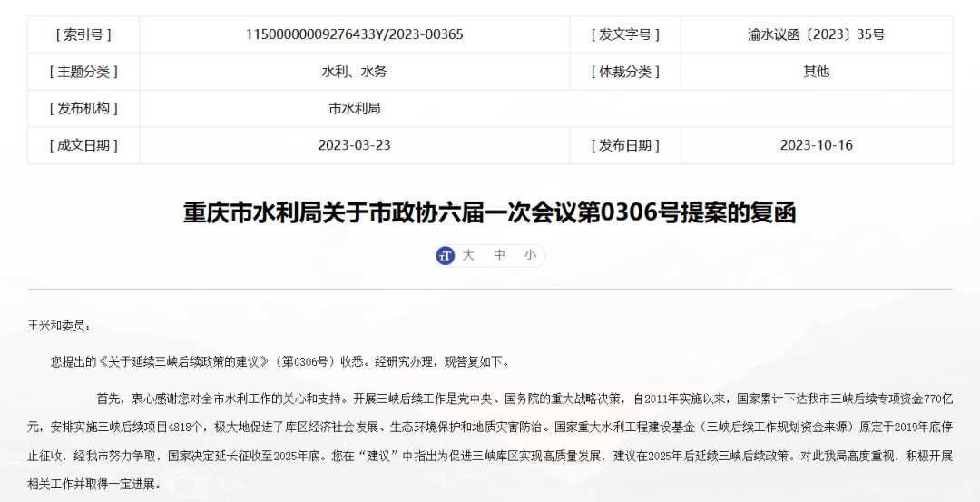Select the medium font size 中
Image resolution: width=980 pixels, height=502 pixels.
pos(499,255)
